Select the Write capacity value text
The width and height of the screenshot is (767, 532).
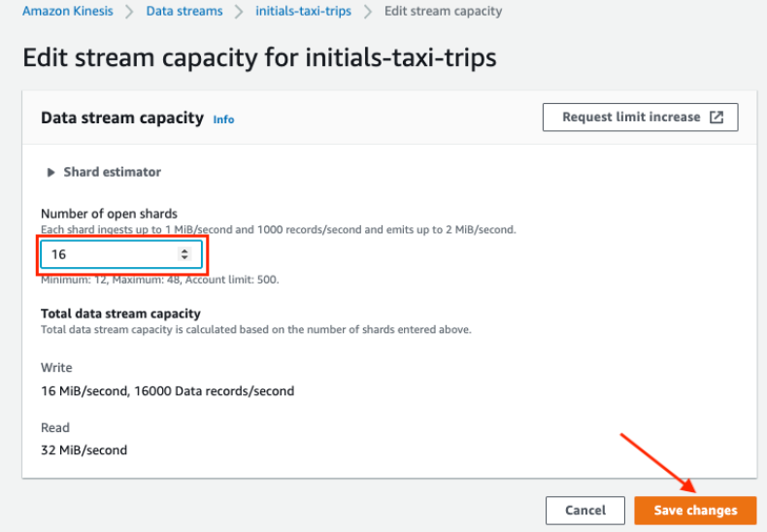point(168,391)
